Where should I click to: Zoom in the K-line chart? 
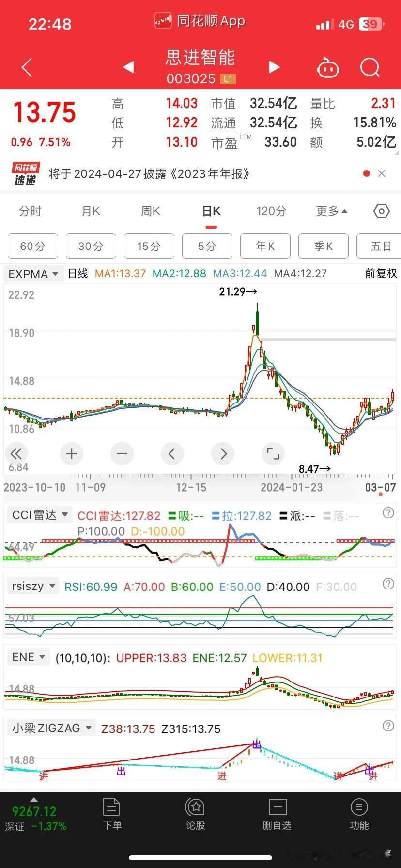(x=72, y=454)
